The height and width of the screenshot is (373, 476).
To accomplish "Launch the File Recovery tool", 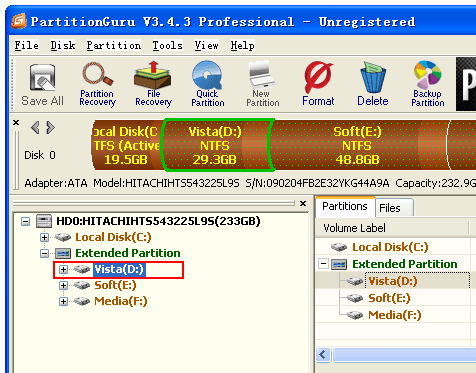I will click(153, 84).
